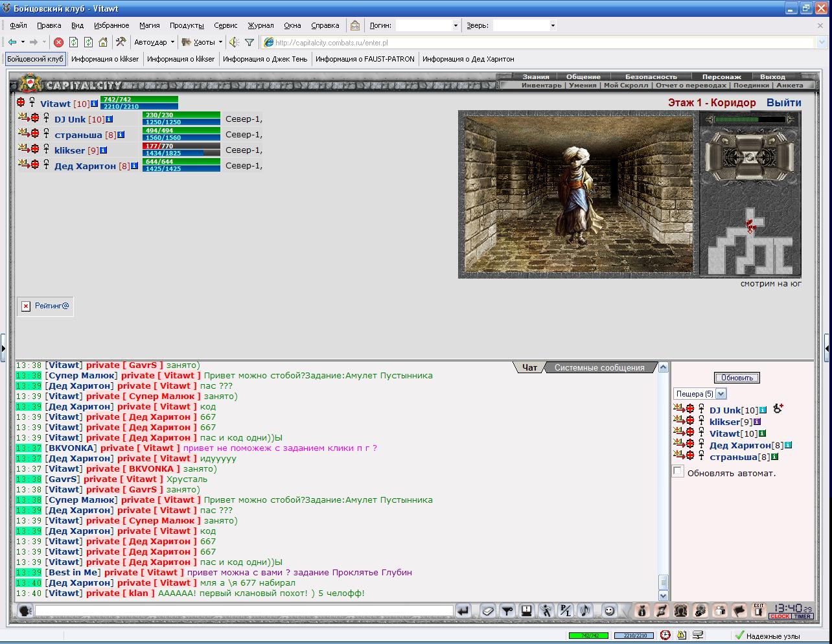Navigate back with the left arrow
This screenshot has height=644, width=832.
[x=12, y=42]
